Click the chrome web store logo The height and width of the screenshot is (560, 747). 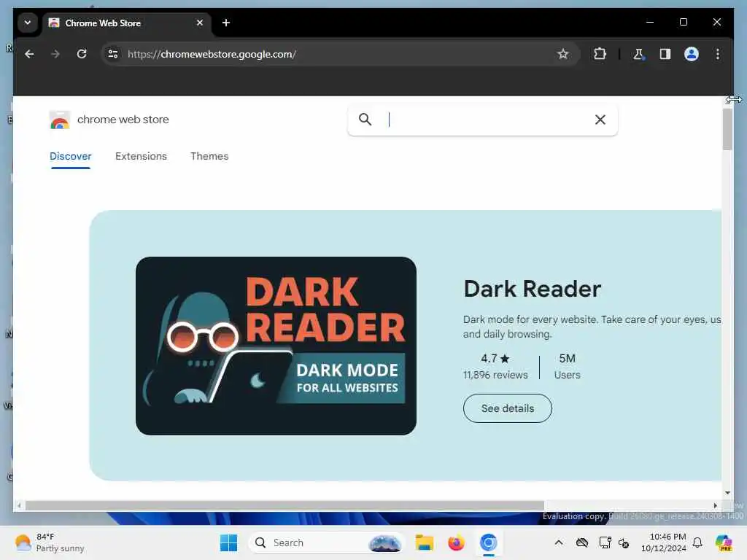(109, 120)
